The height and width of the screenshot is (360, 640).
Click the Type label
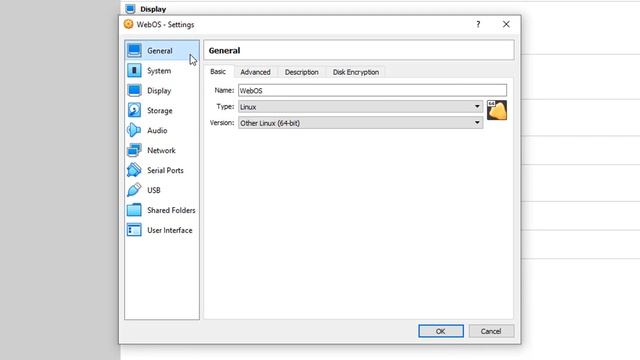[225, 107]
